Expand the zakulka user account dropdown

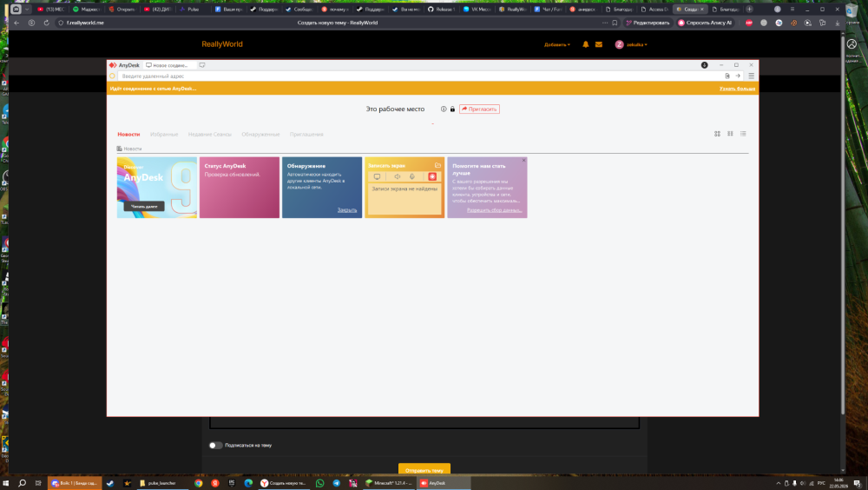tap(631, 44)
